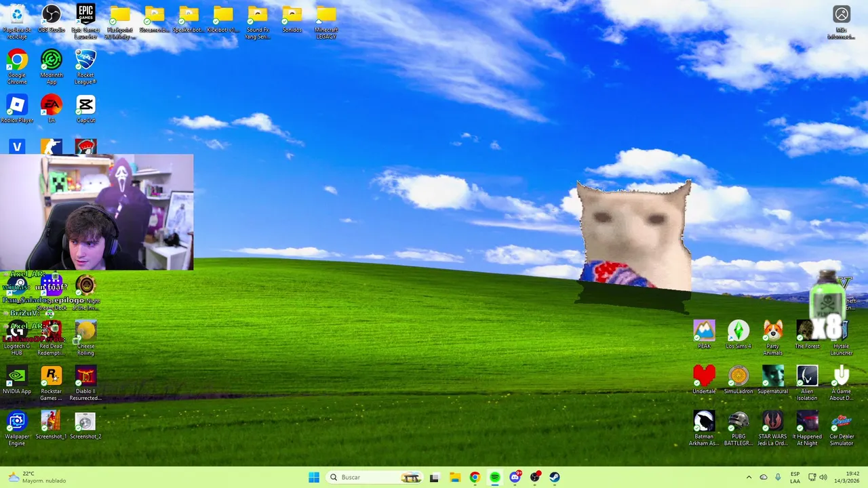The width and height of the screenshot is (868, 488).
Task: Launch Car Dealer Simulator icon
Action: click(841, 428)
